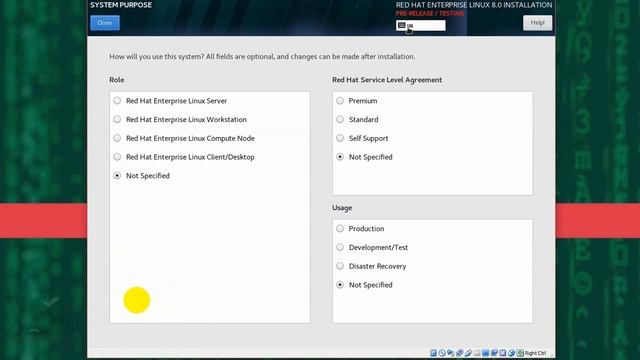Click the 'us' keyboard layout indicator field
Viewport: 640px width, 360px height.
421,25
